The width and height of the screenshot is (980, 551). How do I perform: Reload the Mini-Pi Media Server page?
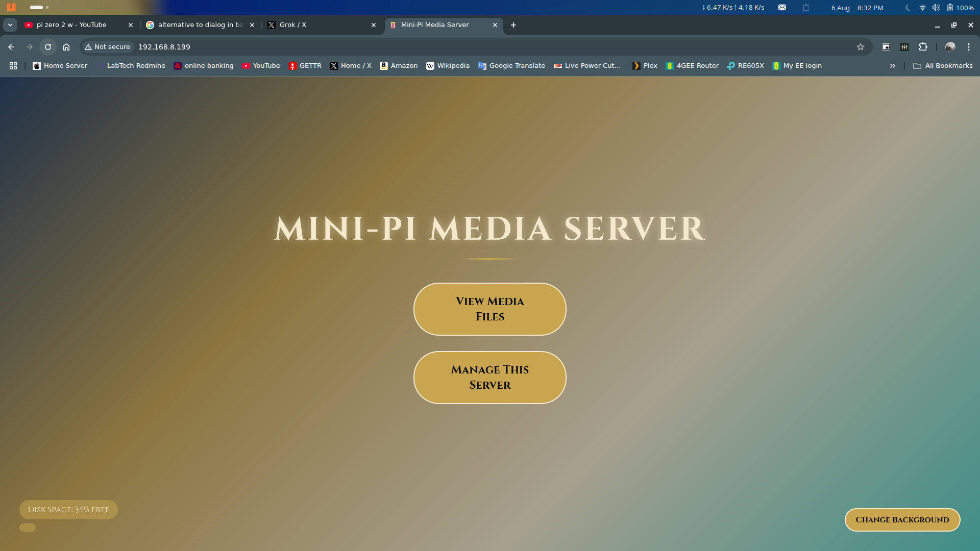click(x=47, y=46)
